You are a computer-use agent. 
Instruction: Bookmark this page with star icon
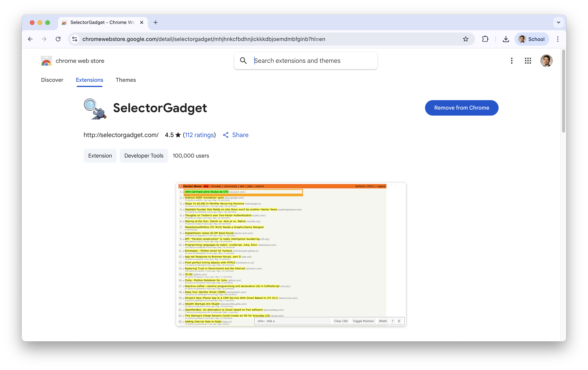tap(465, 39)
